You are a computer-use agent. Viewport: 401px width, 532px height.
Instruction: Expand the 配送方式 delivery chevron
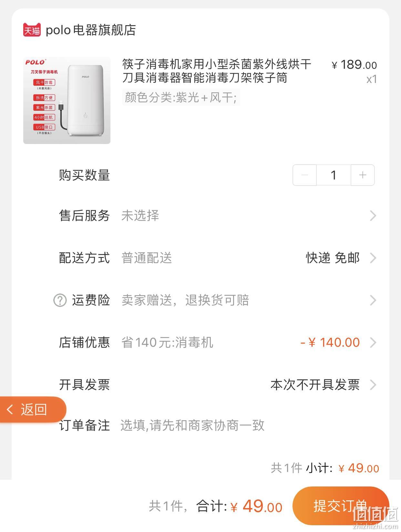tap(373, 258)
